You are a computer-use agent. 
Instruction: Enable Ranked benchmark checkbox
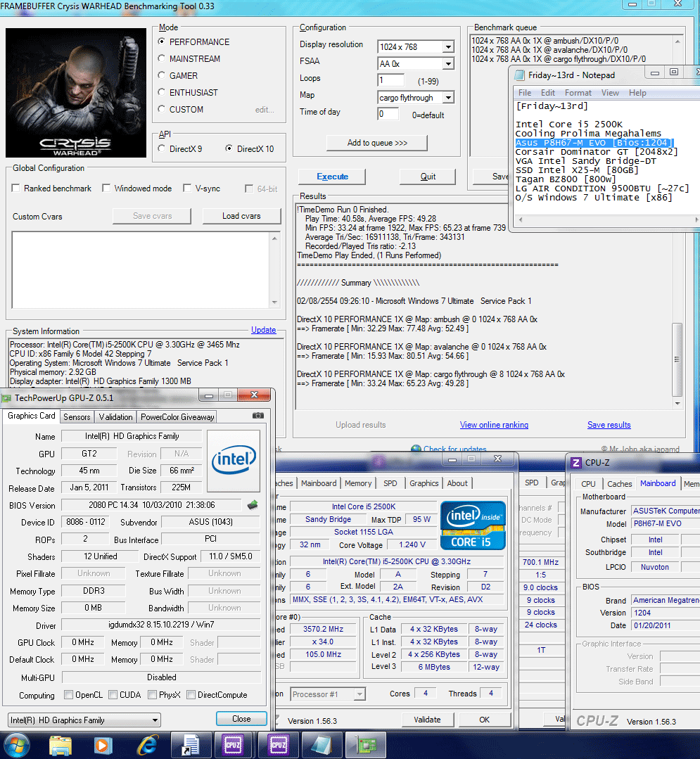pyautogui.click(x=15, y=189)
